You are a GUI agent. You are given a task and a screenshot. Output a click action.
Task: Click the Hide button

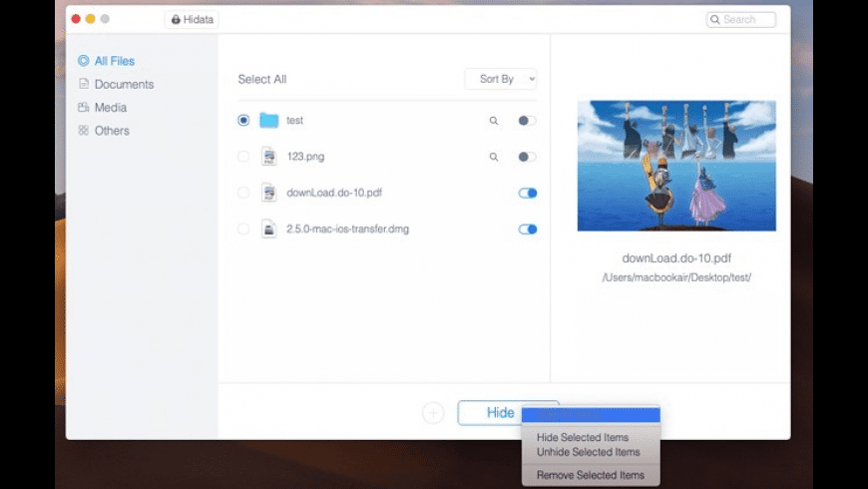[x=489, y=412]
